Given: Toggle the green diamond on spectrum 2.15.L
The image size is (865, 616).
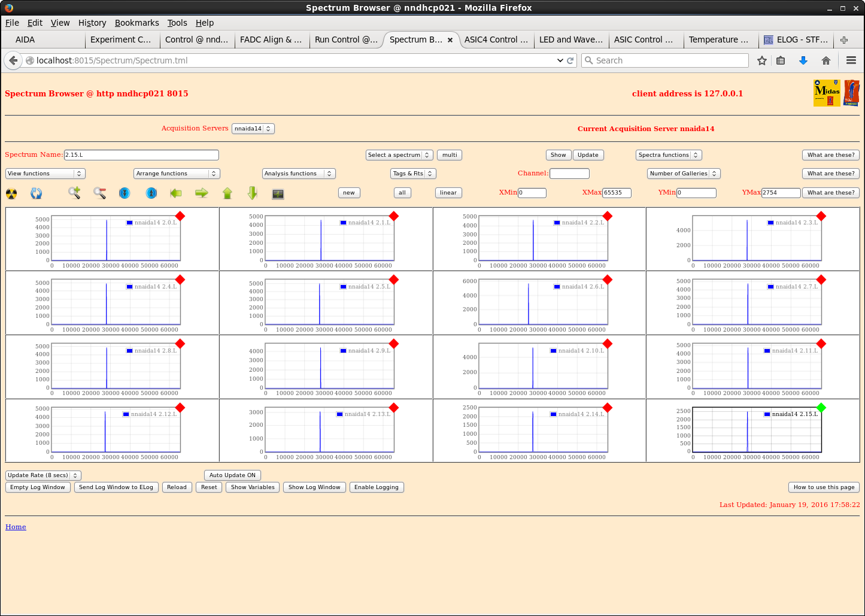Looking at the screenshot, I should click(x=821, y=408).
